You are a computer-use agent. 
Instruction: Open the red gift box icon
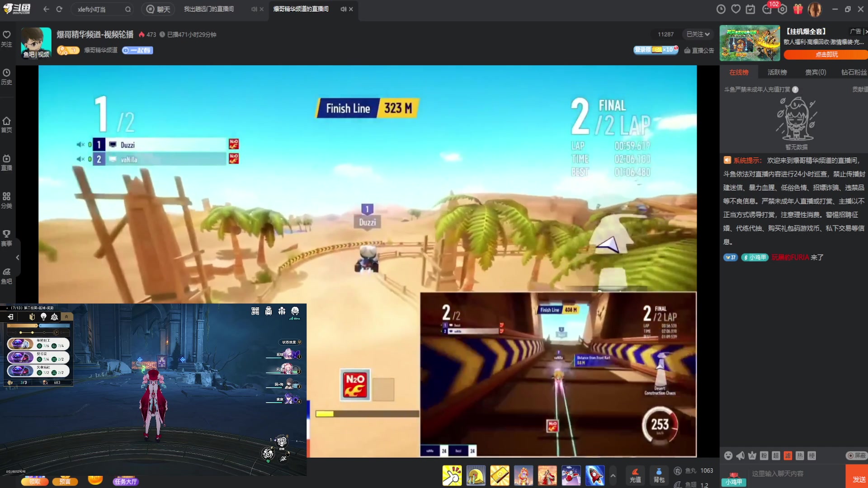pyautogui.click(x=798, y=9)
